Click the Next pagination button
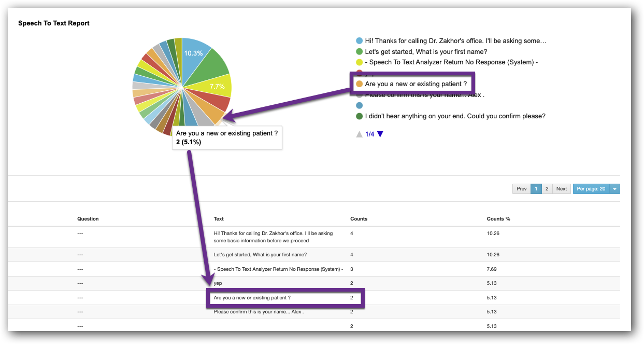This screenshot has height=344, width=644. click(x=561, y=189)
